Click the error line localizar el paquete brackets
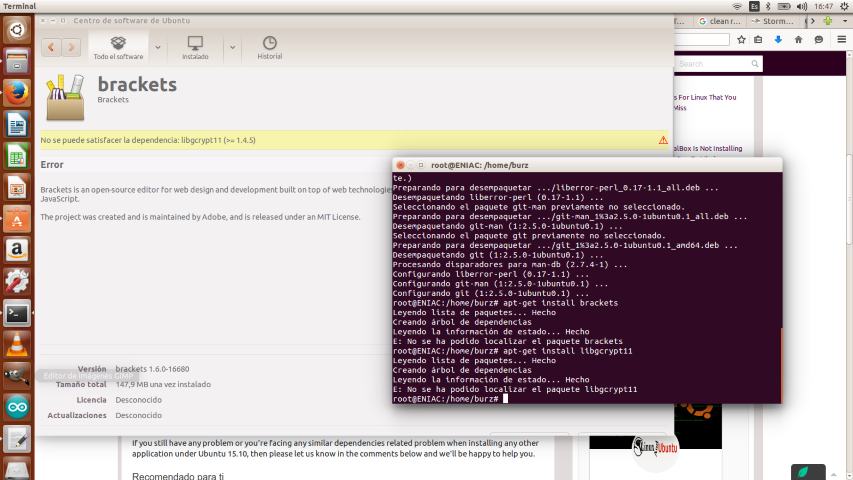Viewport: 853px width, 480px height. 508,342
